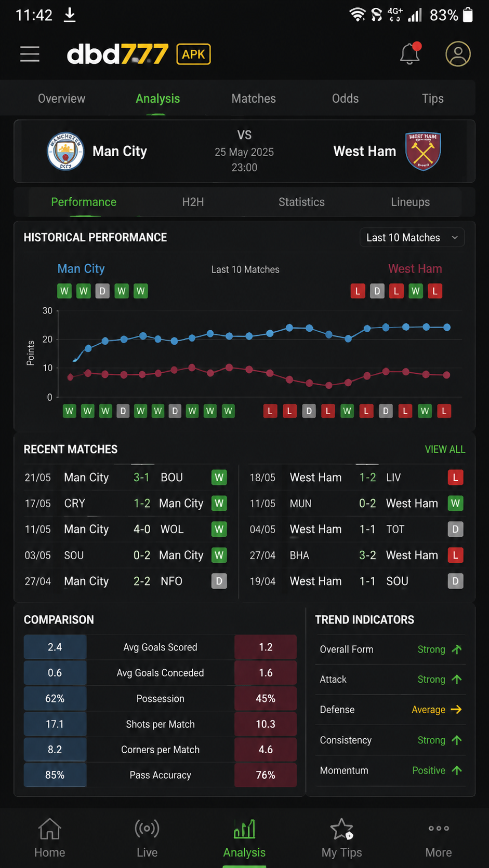The image size is (489, 868).
Task: Tap the West Ham club crest
Action: pos(423,151)
